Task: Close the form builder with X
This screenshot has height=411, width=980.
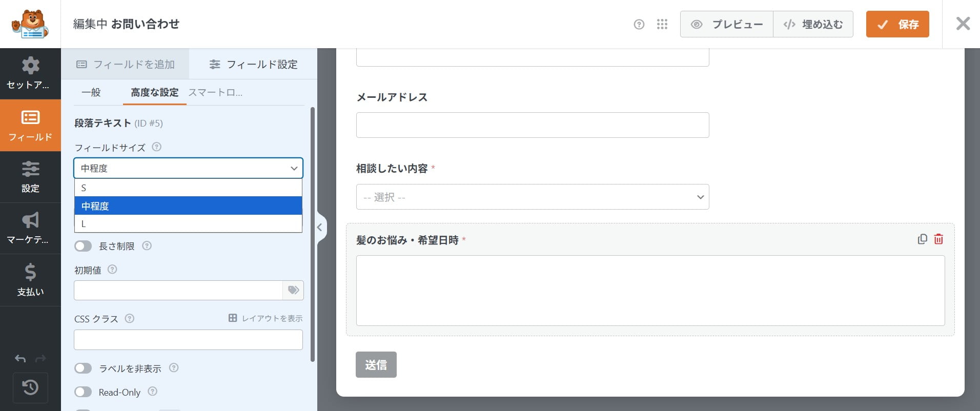Action: pos(963,24)
